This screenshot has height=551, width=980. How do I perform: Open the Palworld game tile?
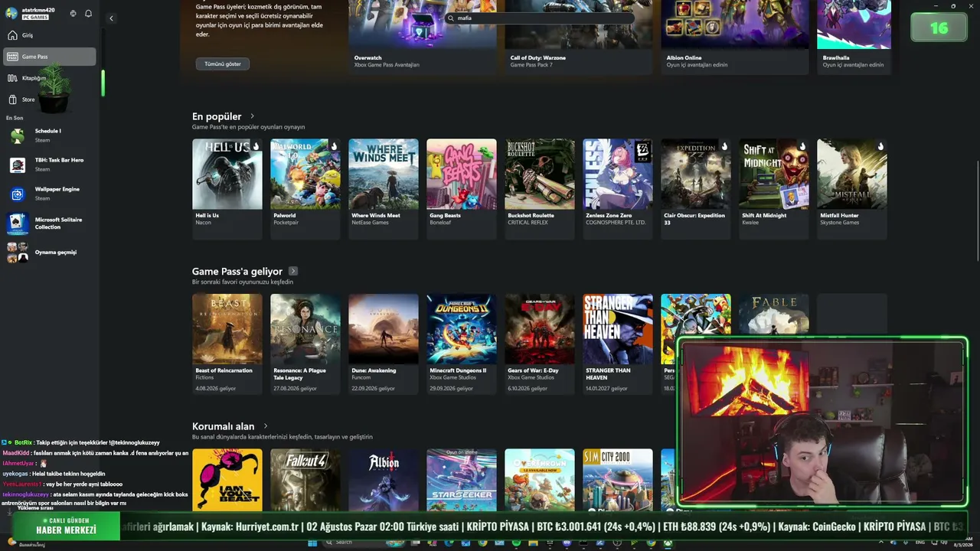[305, 189]
